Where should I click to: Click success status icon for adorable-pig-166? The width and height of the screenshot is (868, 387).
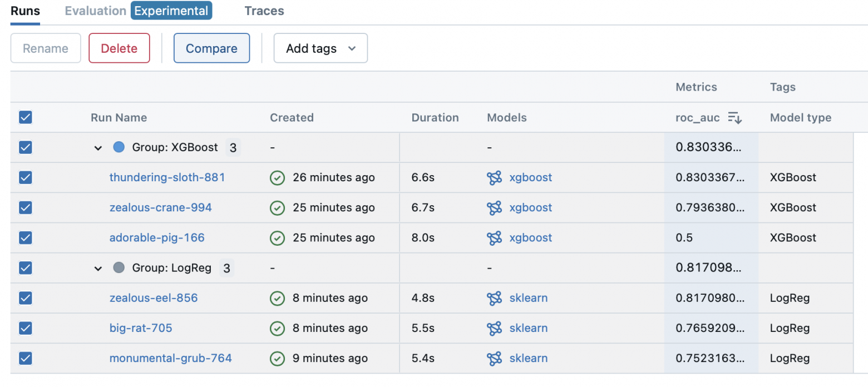click(x=277, y=238)
